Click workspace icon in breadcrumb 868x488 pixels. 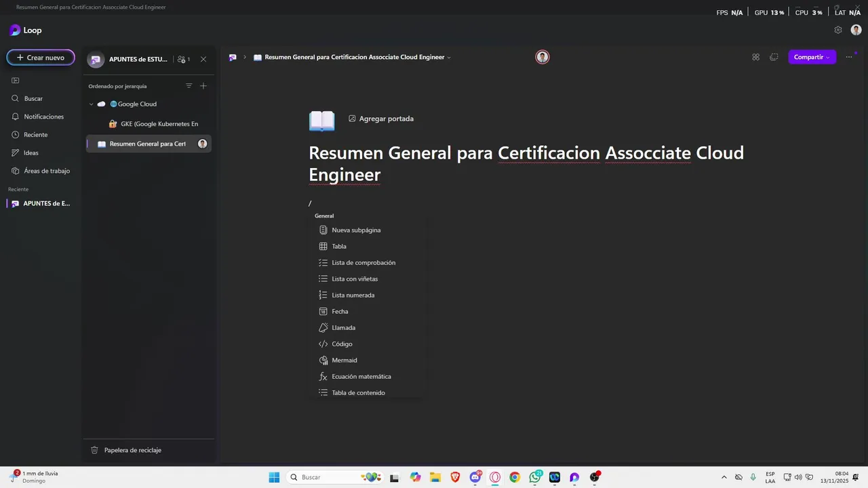click(x=233, y=58)
